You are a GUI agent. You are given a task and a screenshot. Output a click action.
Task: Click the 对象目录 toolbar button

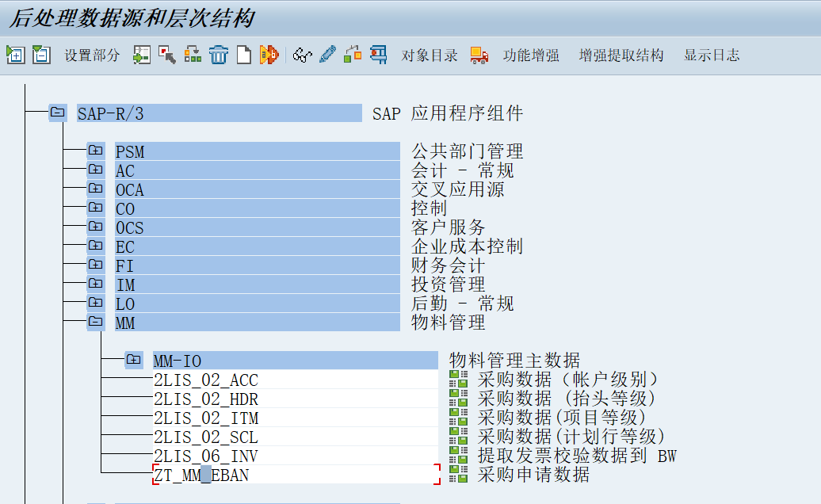[x=430, y=55]
